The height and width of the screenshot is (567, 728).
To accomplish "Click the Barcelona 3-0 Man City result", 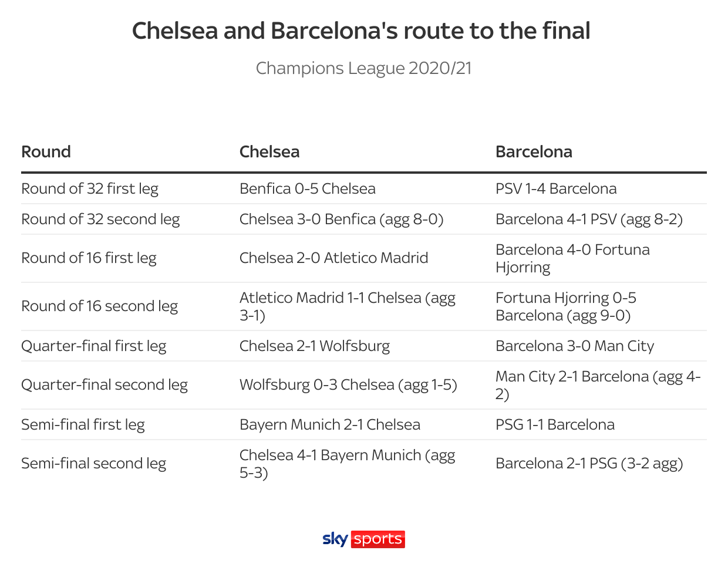I will pos(575,346).
